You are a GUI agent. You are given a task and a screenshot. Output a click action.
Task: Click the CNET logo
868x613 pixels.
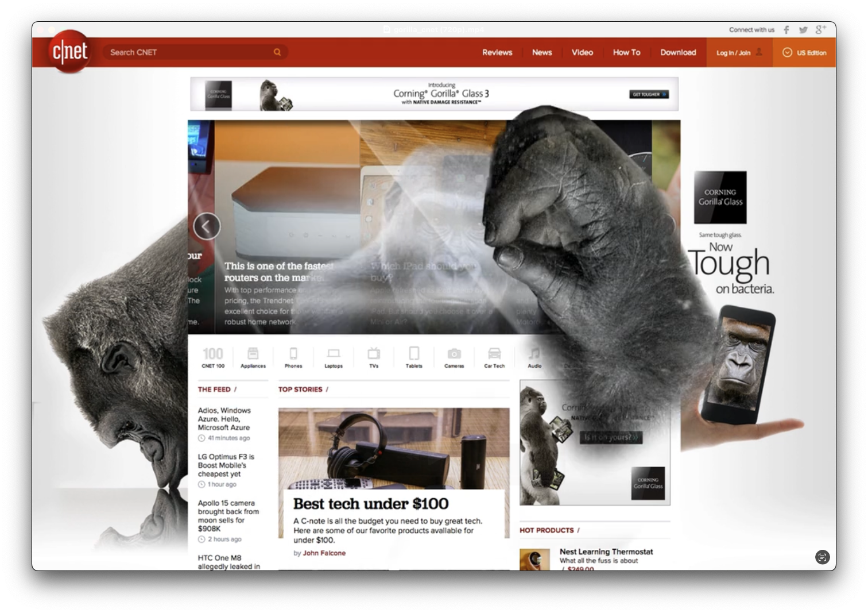[x=69, y=52]
